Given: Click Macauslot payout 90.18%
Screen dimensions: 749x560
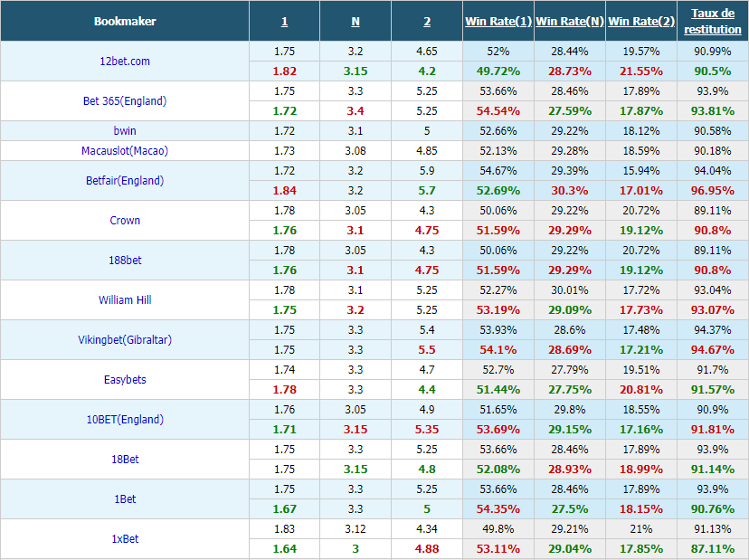Looking at the screenshot, I should click(713, 151).
